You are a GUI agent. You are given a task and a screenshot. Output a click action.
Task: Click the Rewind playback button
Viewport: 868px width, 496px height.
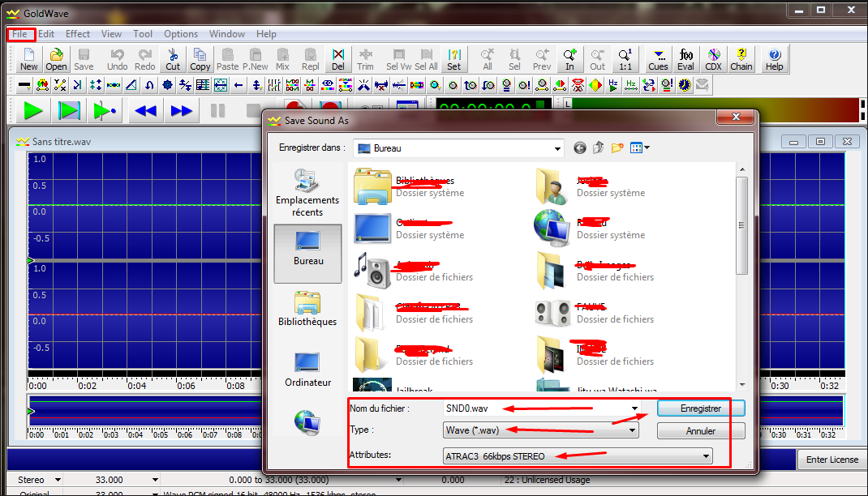146,111
